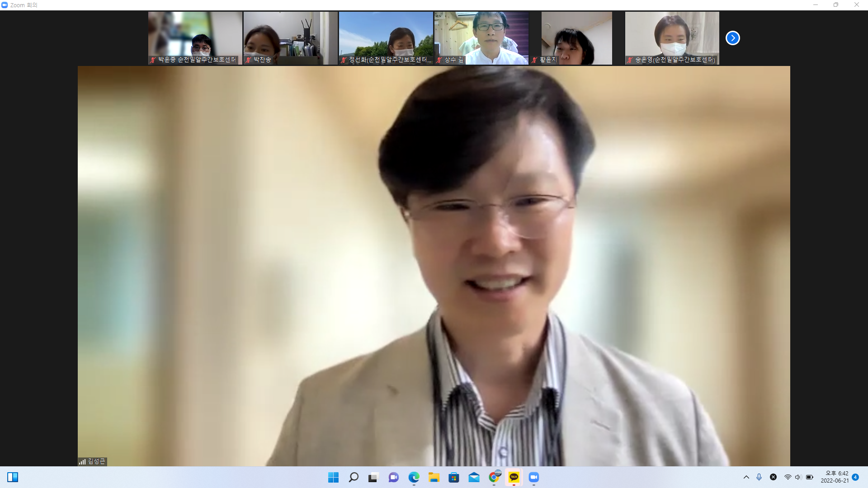Click Zoom 회의 window title icon

click(5, 5)
